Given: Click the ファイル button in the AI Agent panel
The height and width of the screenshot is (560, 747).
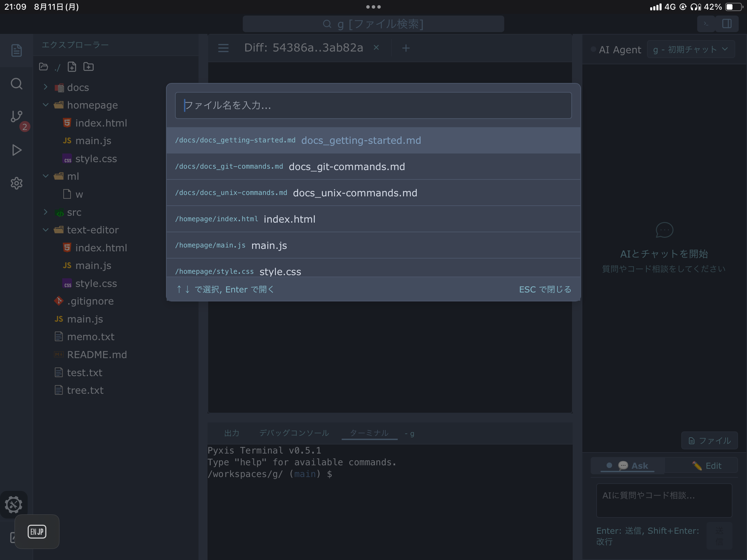Looking at the screenshot, I should (708, 440).
